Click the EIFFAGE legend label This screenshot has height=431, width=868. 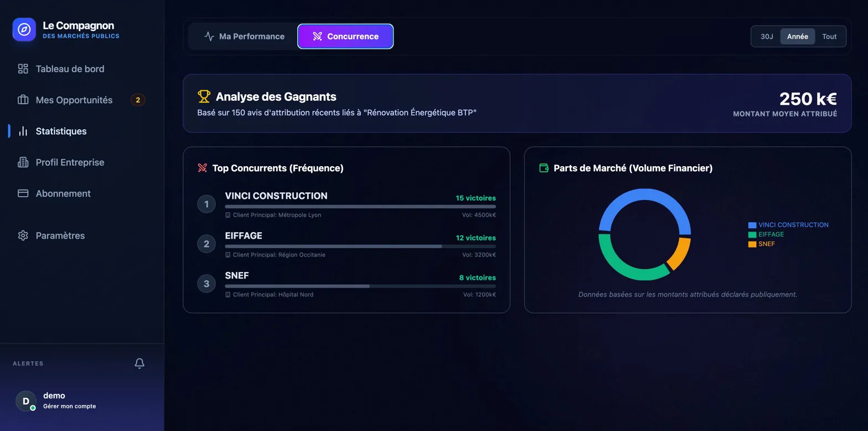click(x=771, y=234)
